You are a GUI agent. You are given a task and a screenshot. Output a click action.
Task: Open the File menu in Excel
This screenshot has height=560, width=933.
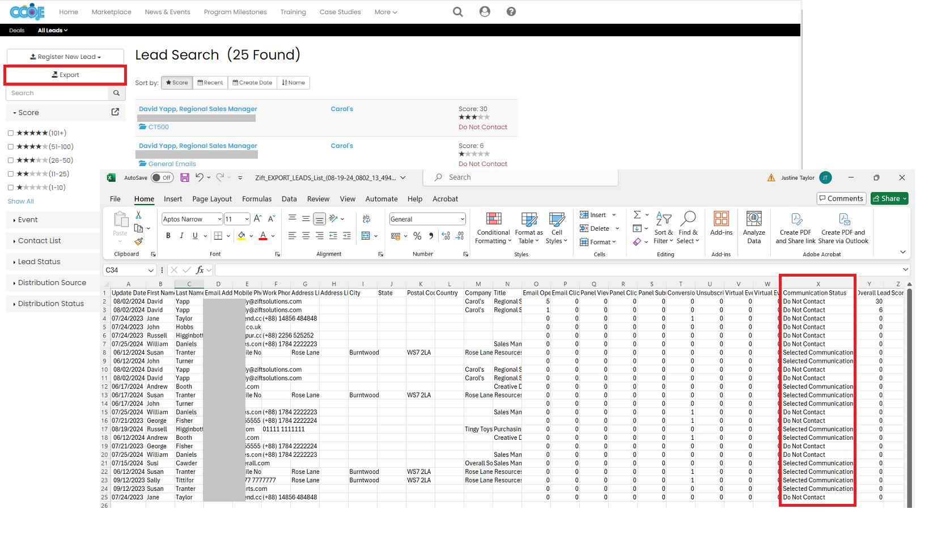click(x=115, y=199)
